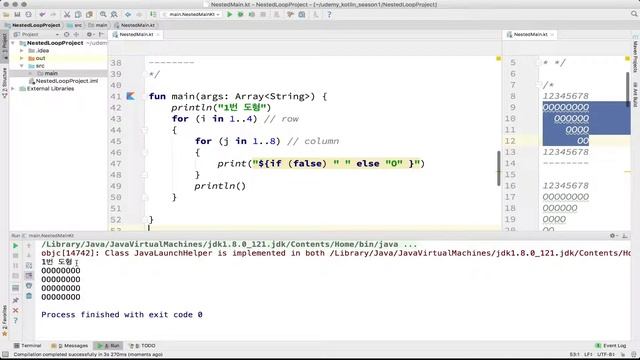Collapse the src folder
The width and height of the screenshot is (640, 360).
[22, 66]
